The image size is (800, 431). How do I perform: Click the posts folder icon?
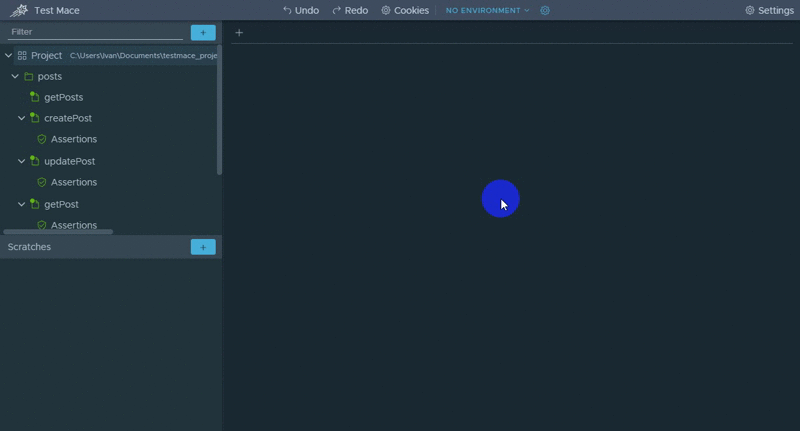click(x=29, y=76)
